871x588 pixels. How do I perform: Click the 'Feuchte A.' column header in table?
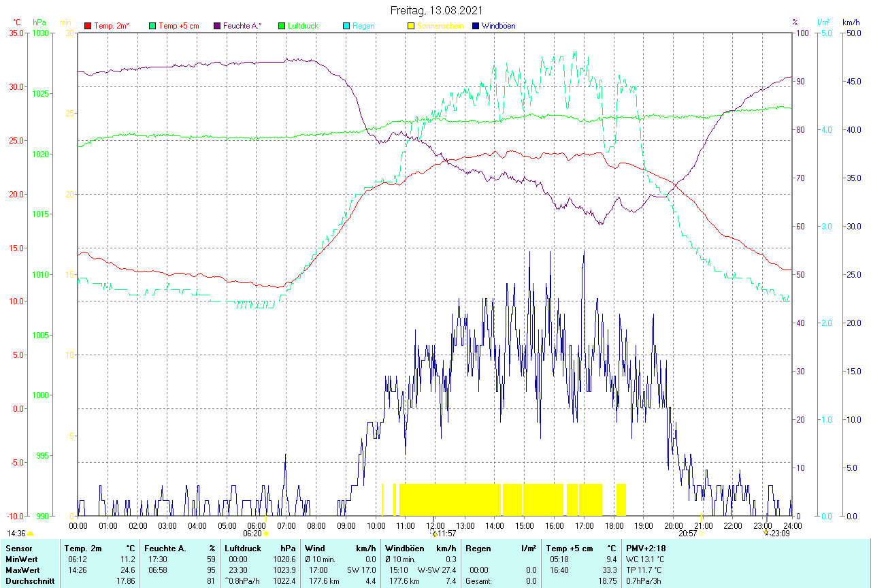pos(165,548)
